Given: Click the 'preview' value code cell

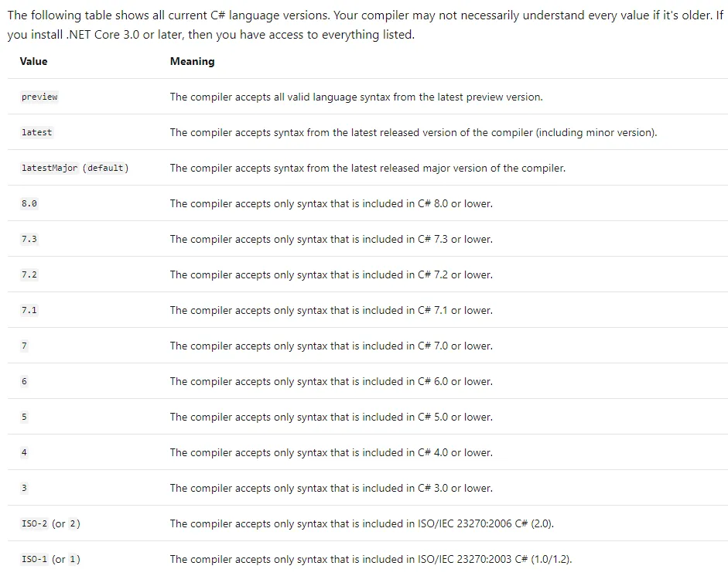Looking at the screenshot, I should pyautogui.click(x=39, y=97).
